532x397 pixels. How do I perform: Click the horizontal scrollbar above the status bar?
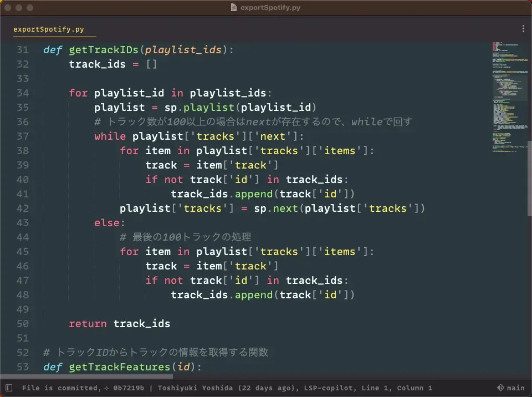pos(89,376)
